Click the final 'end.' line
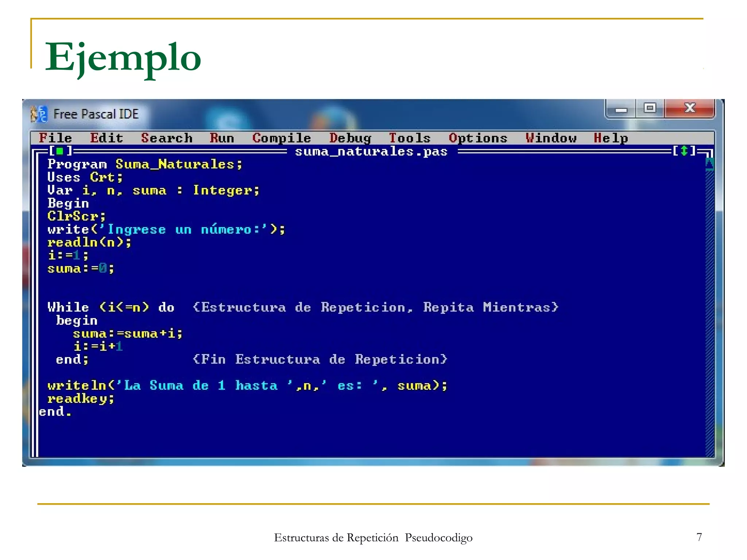This screenshot has height=560, width=747. point(55,412)
